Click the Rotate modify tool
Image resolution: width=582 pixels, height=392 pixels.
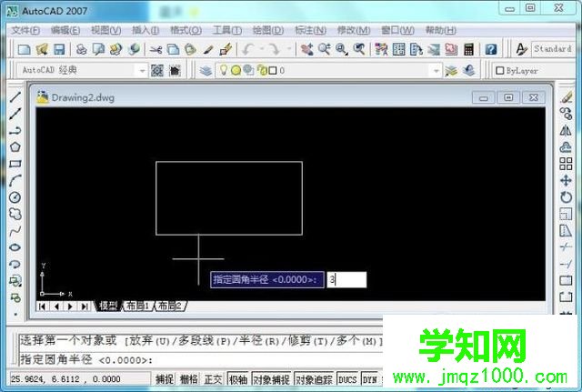pos(566,197)
